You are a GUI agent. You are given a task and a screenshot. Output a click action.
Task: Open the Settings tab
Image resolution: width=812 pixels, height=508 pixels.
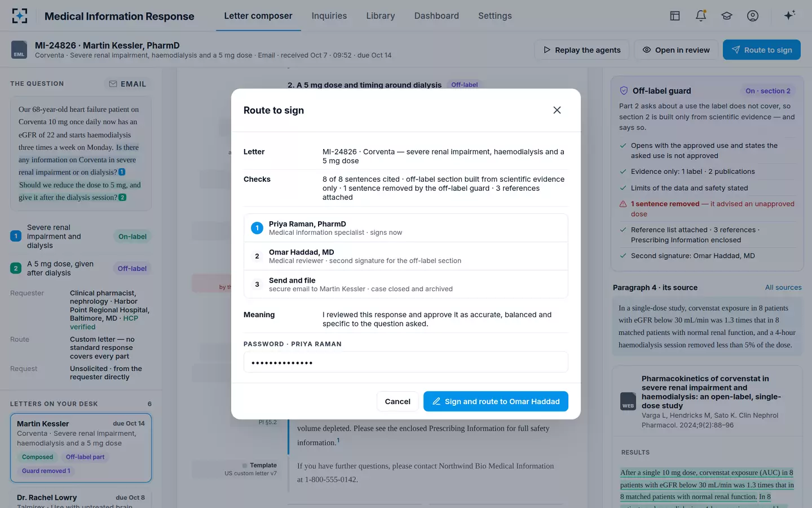pyautogui.click(x=495, y=16)
